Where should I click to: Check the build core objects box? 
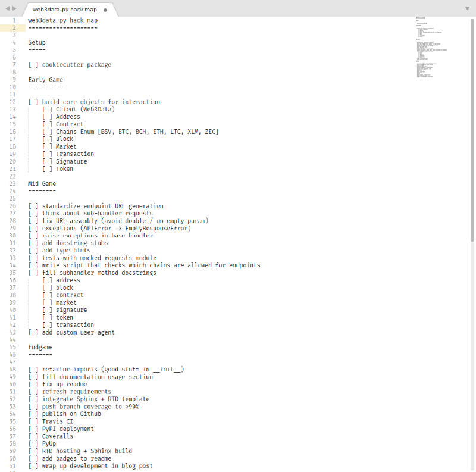pyautogui.click(x=33, y=102)
